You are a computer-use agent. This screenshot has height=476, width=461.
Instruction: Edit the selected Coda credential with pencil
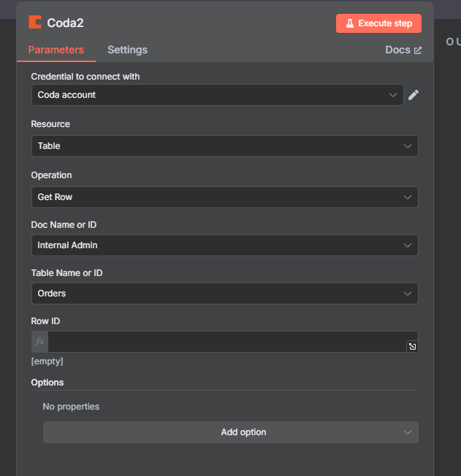[x=414, y=95]
